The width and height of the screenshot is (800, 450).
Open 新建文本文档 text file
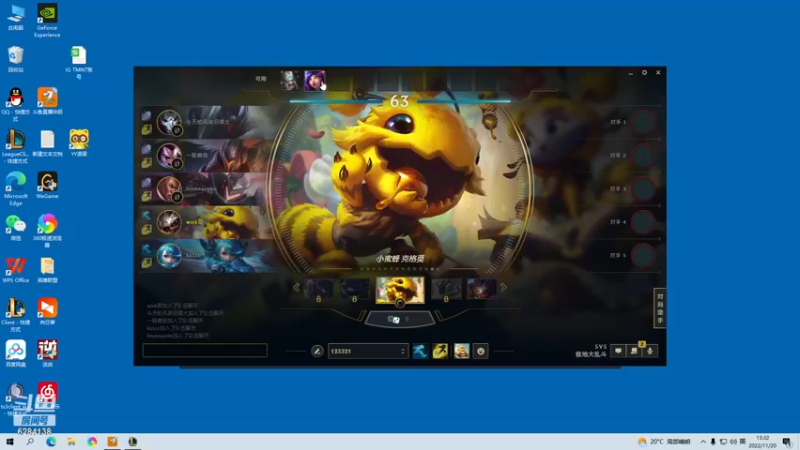47,143
